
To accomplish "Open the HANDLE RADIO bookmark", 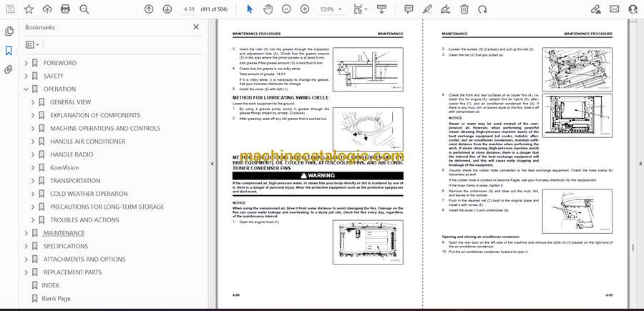I will (72, 154).
